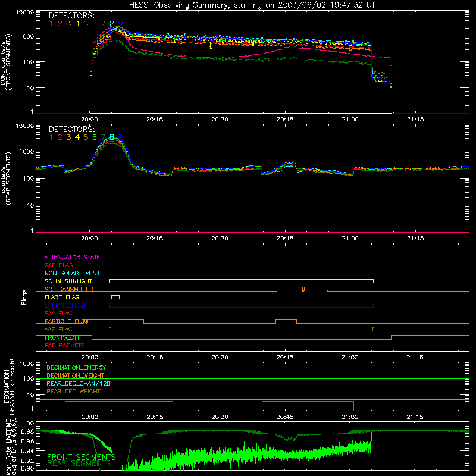This screenshot has height=476, width=476.
Task: Click cyan detector 8 in the front segments legend
Action: (x=112, y=24)
